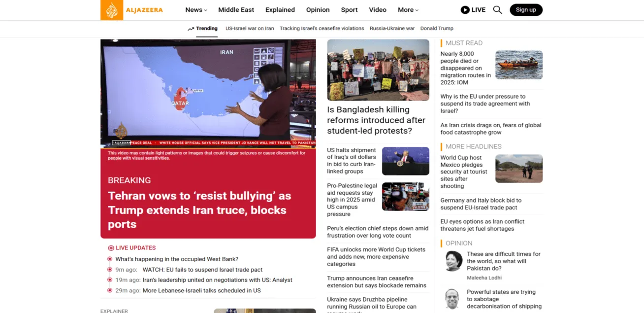
Task: Click the Al Jazeera logo
Action: coord(131,10)
